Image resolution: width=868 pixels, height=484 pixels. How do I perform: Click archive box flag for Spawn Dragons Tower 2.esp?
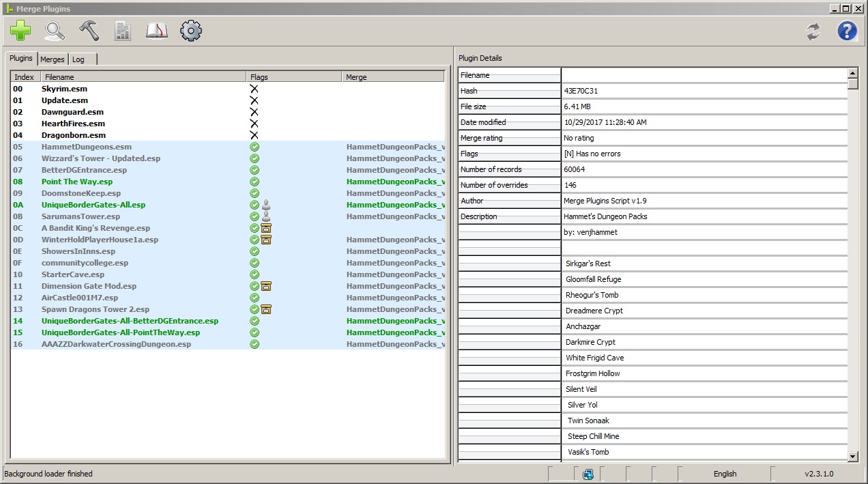pos(266,309)
